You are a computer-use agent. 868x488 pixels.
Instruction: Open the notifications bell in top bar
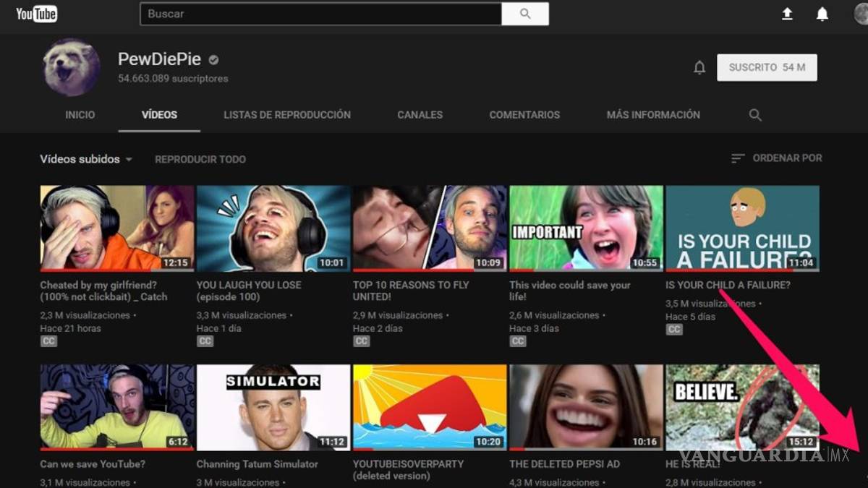822,14
